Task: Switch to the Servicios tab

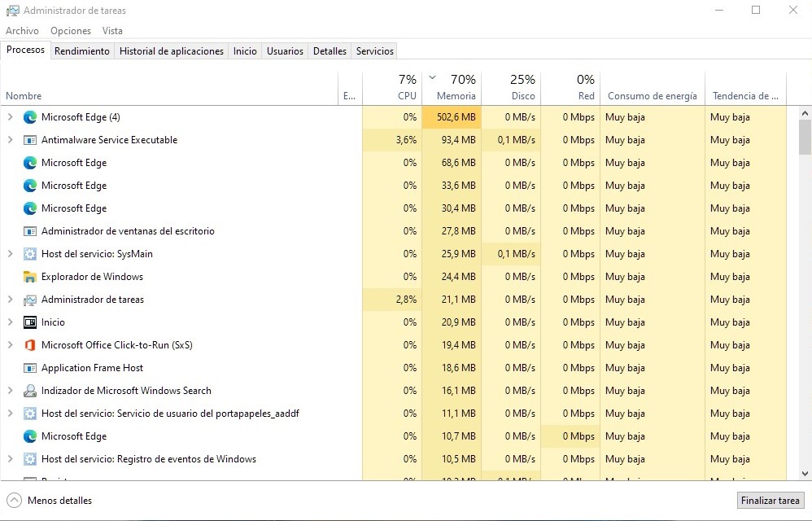Action: click(375, 50)
